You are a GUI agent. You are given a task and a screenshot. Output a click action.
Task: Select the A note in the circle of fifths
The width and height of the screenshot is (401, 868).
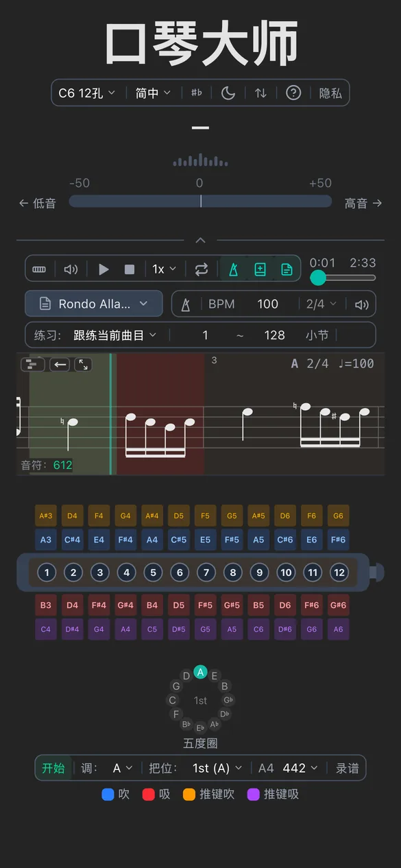pyautogui.click(x=200, y=673)
